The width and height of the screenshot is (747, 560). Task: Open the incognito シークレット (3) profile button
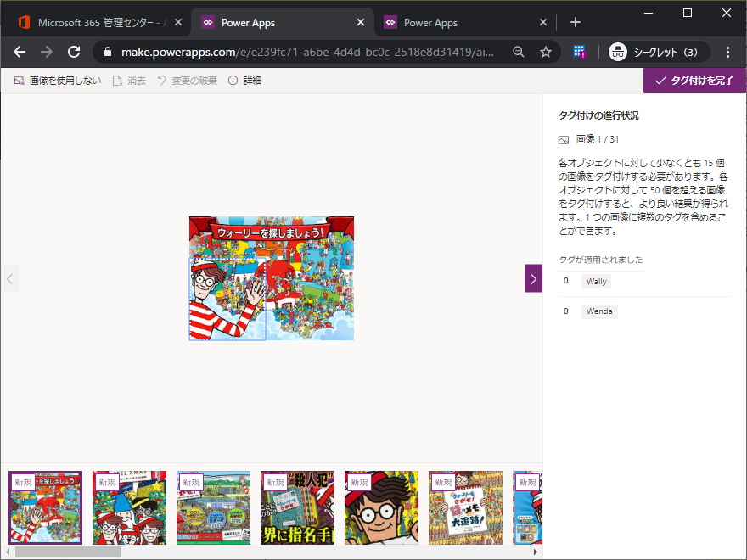coord(659,52)
